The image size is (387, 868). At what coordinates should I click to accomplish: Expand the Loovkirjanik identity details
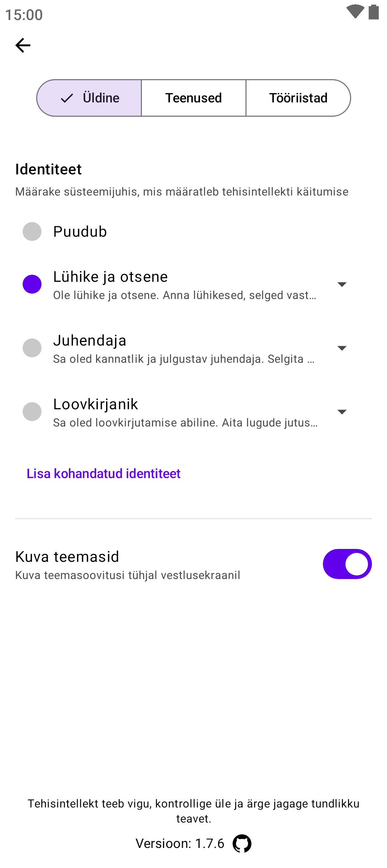342,412
